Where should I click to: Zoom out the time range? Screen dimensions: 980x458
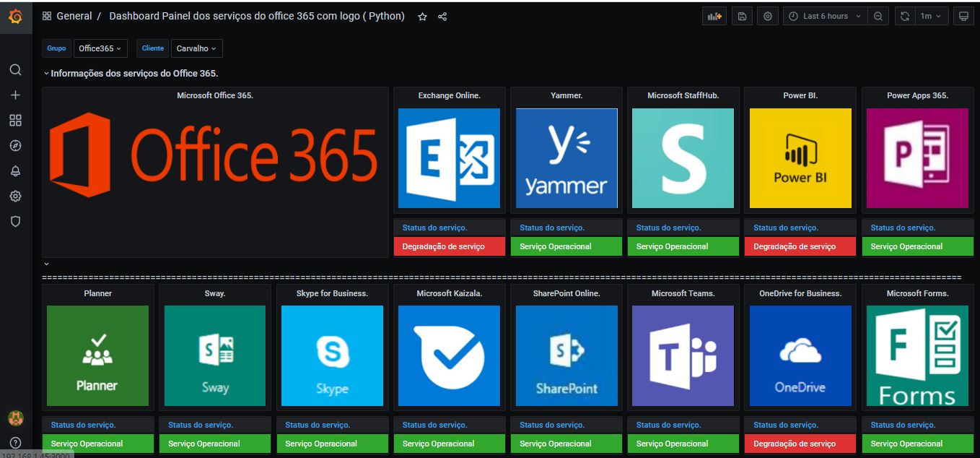878,16
